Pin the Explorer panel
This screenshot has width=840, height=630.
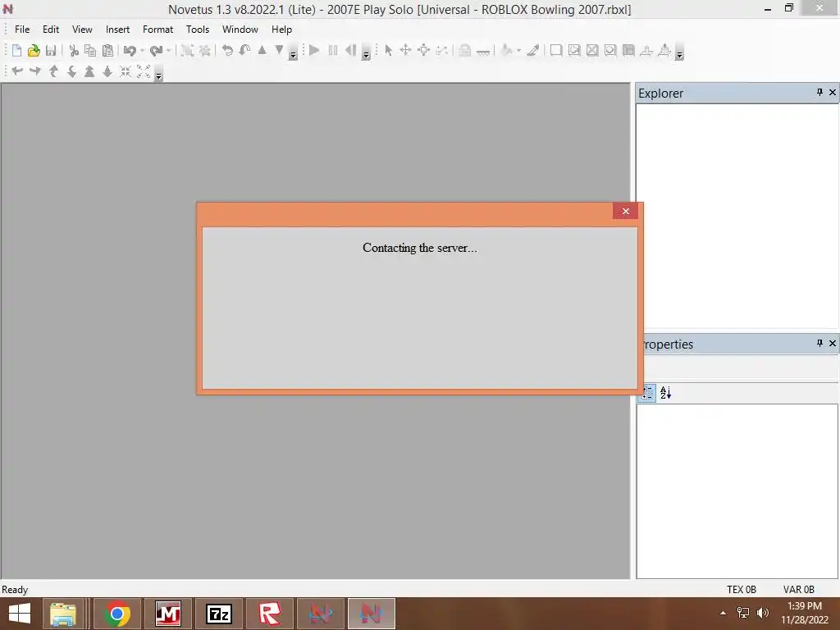[x=819, y=92]
